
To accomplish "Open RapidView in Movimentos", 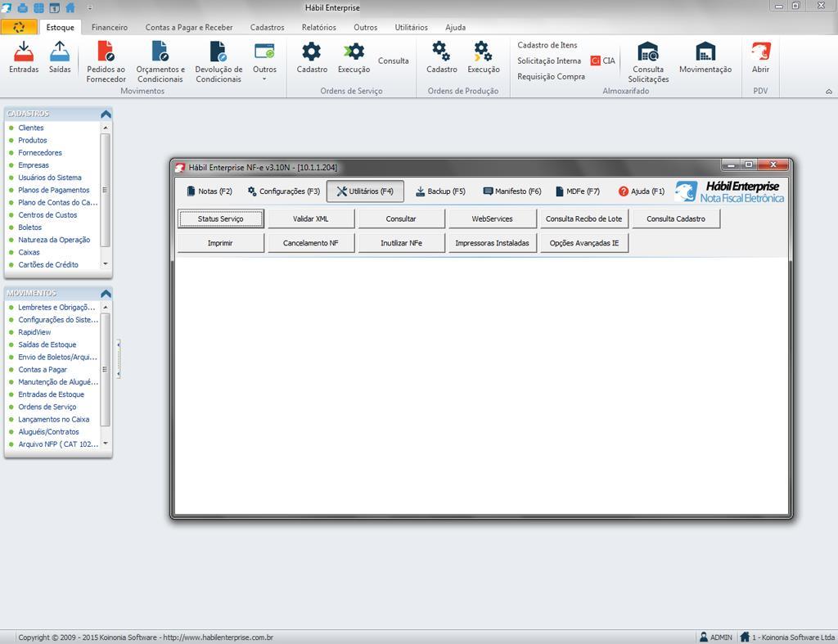I will point(34,332).
